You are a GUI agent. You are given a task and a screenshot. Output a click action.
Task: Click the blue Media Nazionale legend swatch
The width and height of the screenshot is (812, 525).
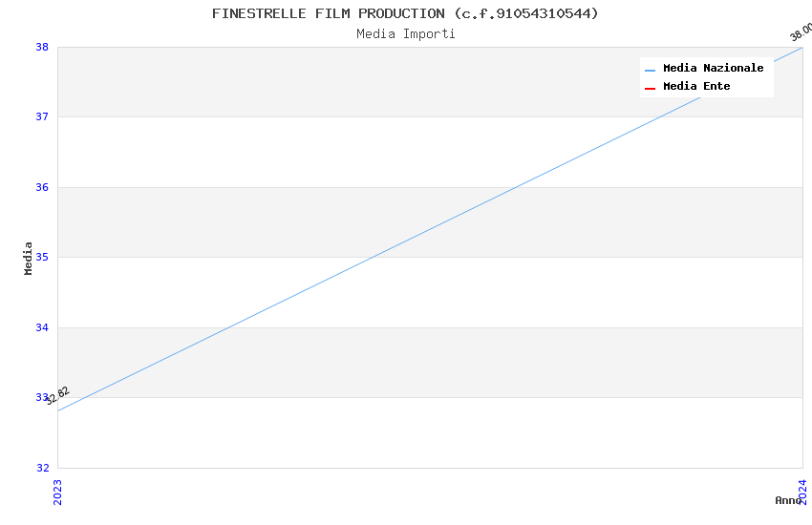pos(650,70)
